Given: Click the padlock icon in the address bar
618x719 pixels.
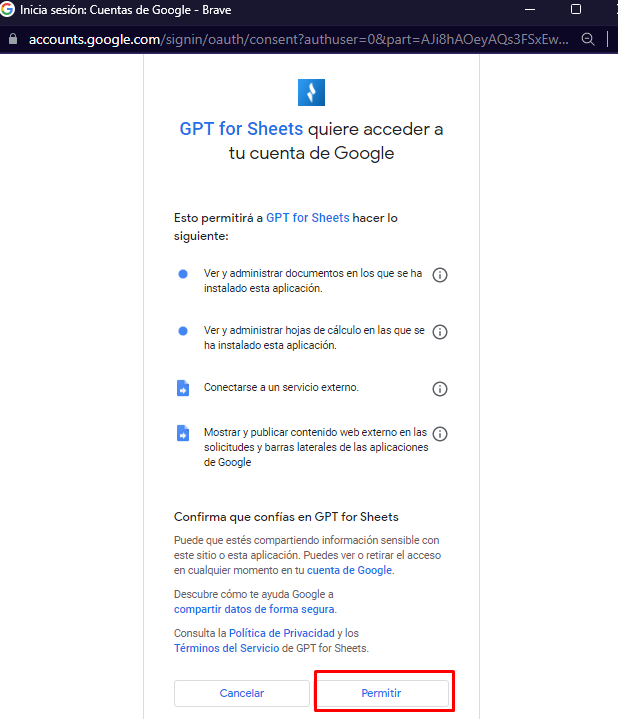Looking at the screenshot, I should pyautogui.click(x=13, y=39).
